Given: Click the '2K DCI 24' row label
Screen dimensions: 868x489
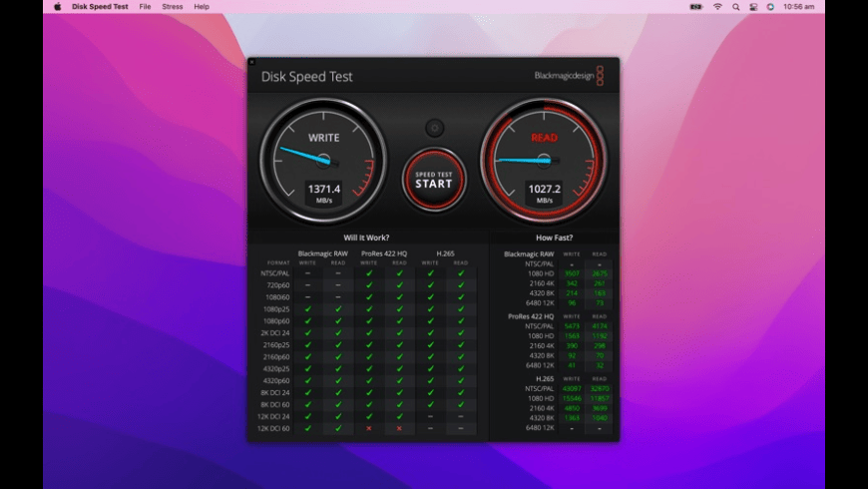Looking at the screenshot, I should click(275, 333).
